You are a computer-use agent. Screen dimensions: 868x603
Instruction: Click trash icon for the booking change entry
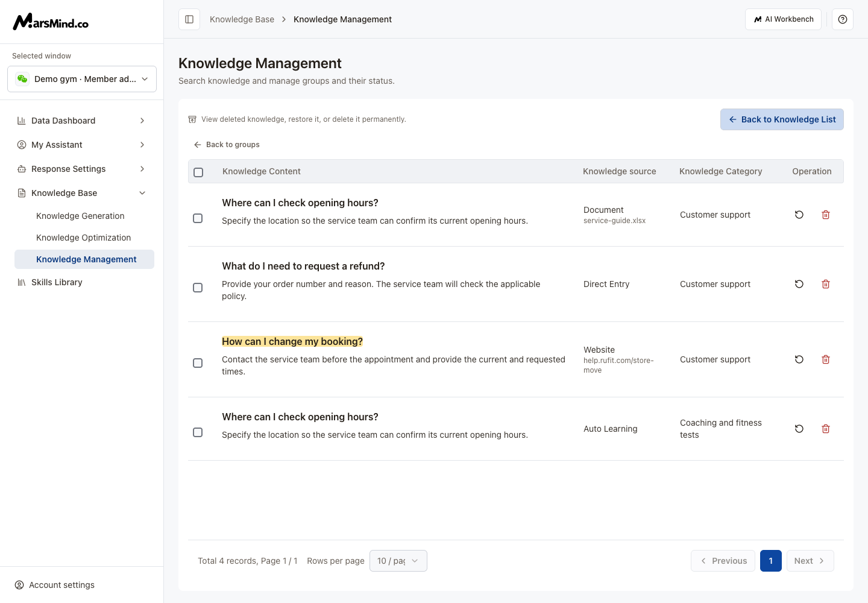826,359
